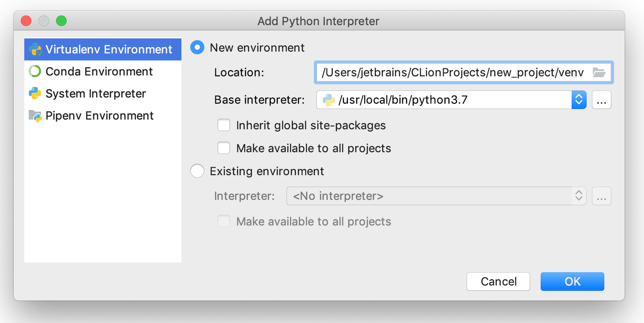Viewport: 644px width, 323px height.
Task: Select the Existing environment radio button
Action: point(197,171)
